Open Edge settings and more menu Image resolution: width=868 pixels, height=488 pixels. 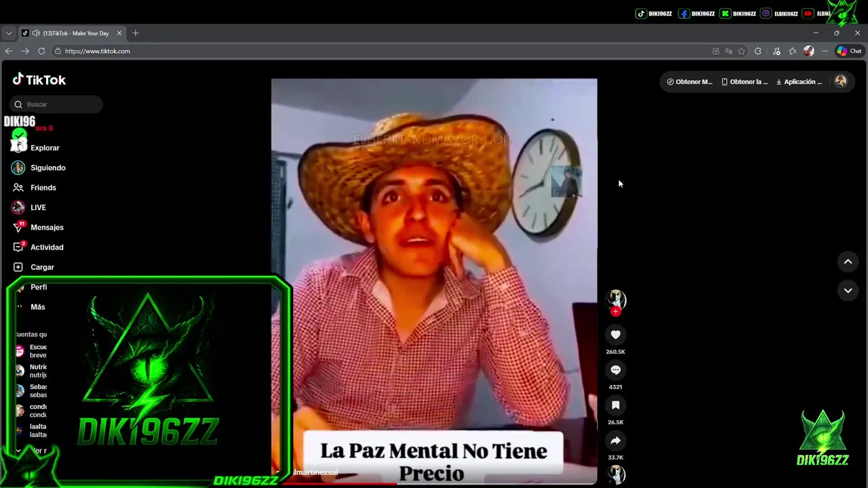(825, 51)
